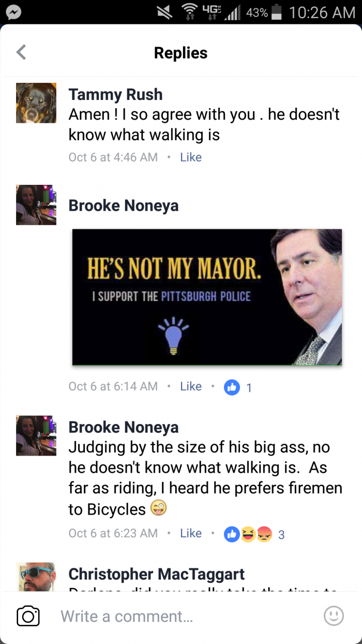The width and height of the screenshot is (362, 644).
Task: Tap the muted sound icon in status bar
Action: [164, 12]
